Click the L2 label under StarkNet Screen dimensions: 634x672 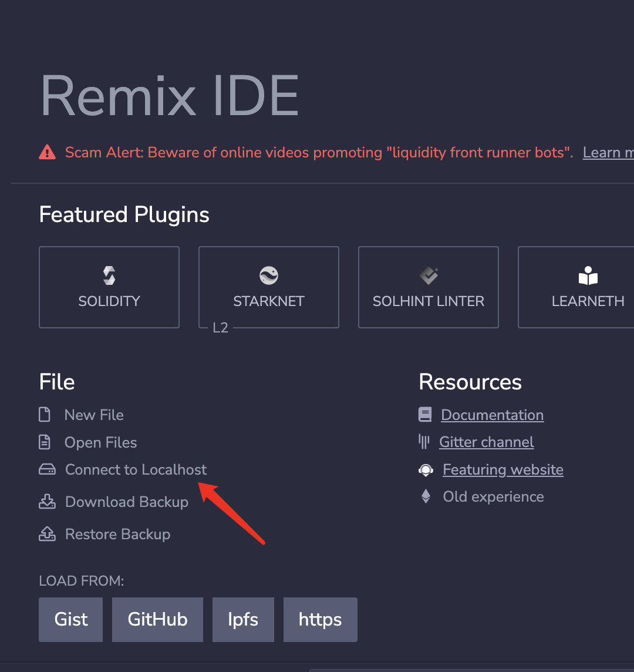220,328
